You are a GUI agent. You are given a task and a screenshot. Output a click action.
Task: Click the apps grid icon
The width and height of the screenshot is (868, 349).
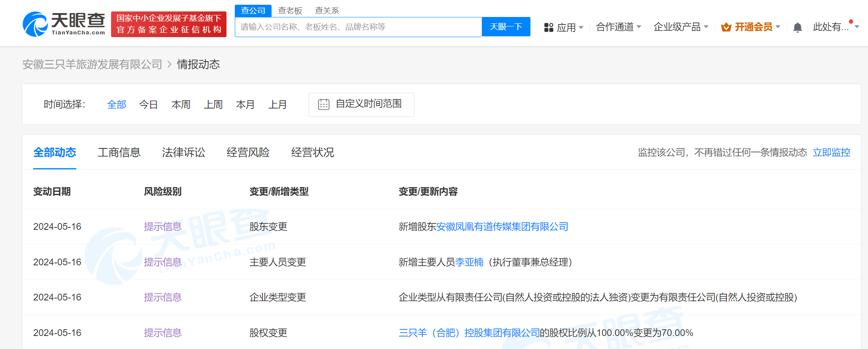coord(548,27)
